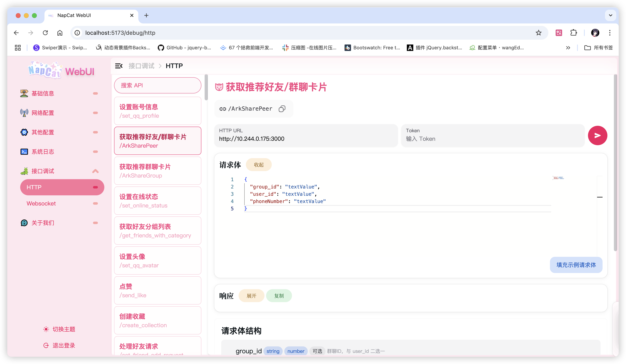Click the main content panel scrollbar

click(615, 163)
